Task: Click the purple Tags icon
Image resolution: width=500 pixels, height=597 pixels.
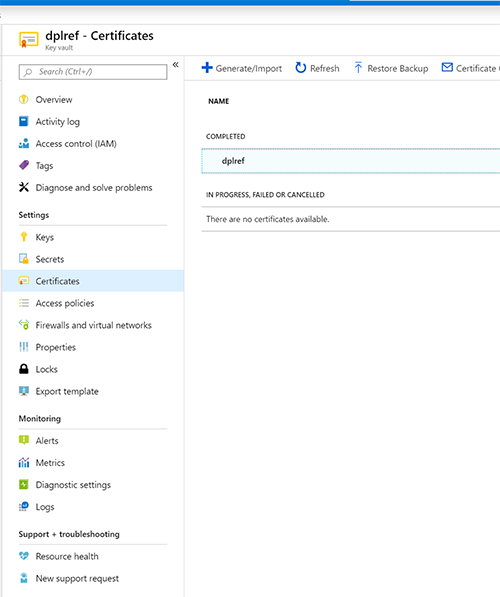Action: tap(24, 165)
